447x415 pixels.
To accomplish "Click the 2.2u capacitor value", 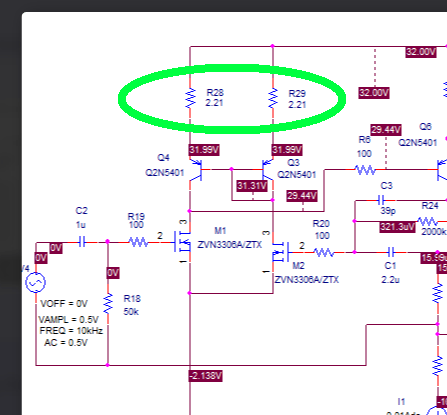I will point(391,280).
